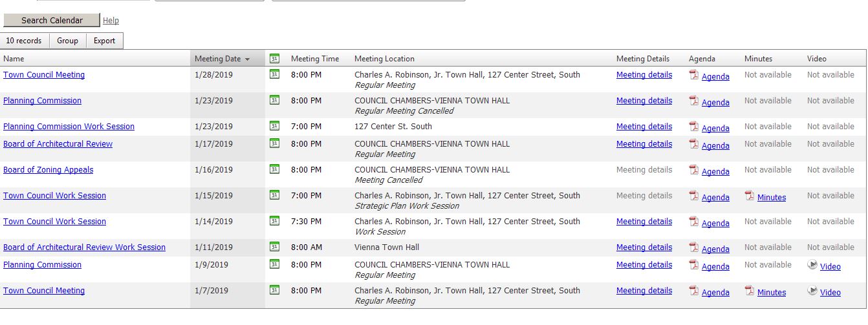
Task: Click the Search Calendar button
Action: [x=52, y=20]
